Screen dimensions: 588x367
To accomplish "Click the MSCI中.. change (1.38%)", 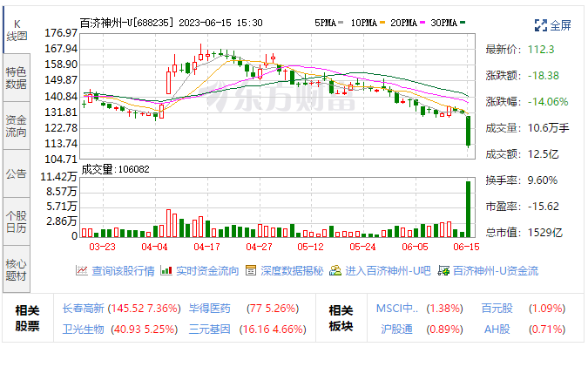I will coord(445,309).
